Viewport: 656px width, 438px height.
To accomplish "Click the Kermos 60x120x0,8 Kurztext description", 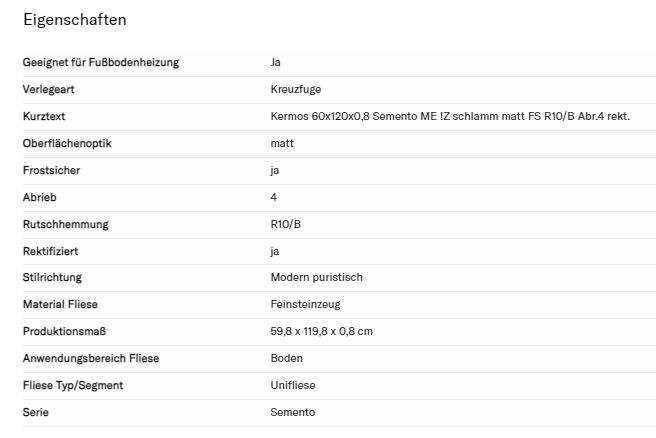I will pyautogui.click(x=450, y=117).
